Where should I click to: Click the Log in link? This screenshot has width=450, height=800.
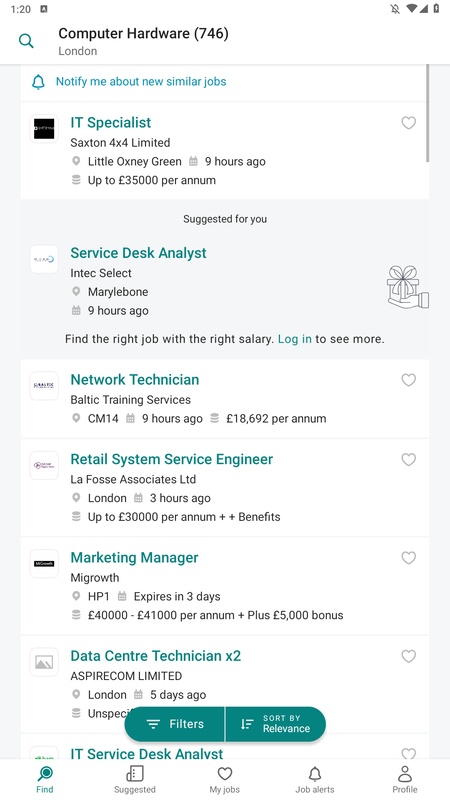[x=294, y=339]
